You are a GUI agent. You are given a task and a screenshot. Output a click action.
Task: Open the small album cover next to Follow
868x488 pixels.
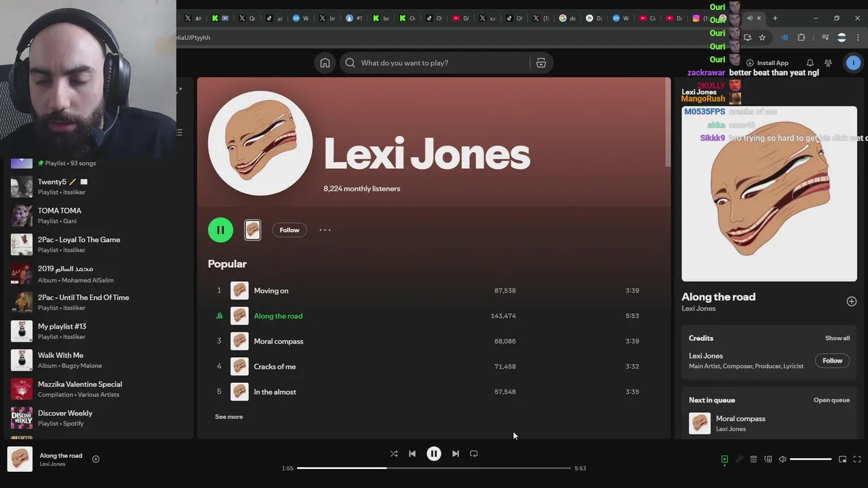(252, 230)
